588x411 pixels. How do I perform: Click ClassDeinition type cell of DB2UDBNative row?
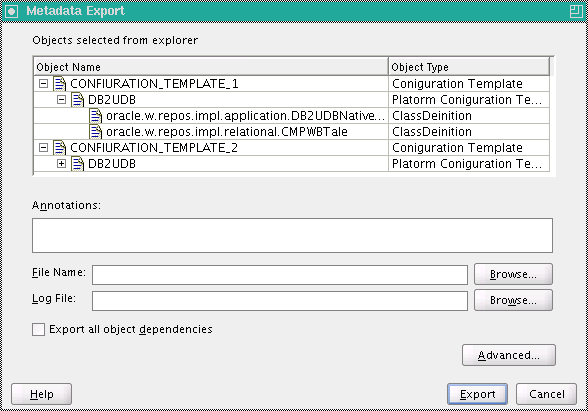coord(469,116)
